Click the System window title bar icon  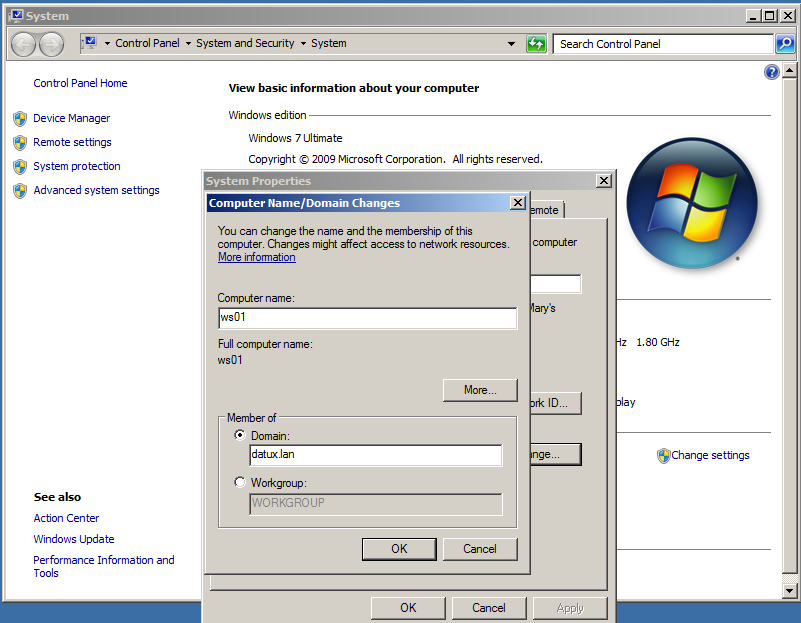point(16,16)
